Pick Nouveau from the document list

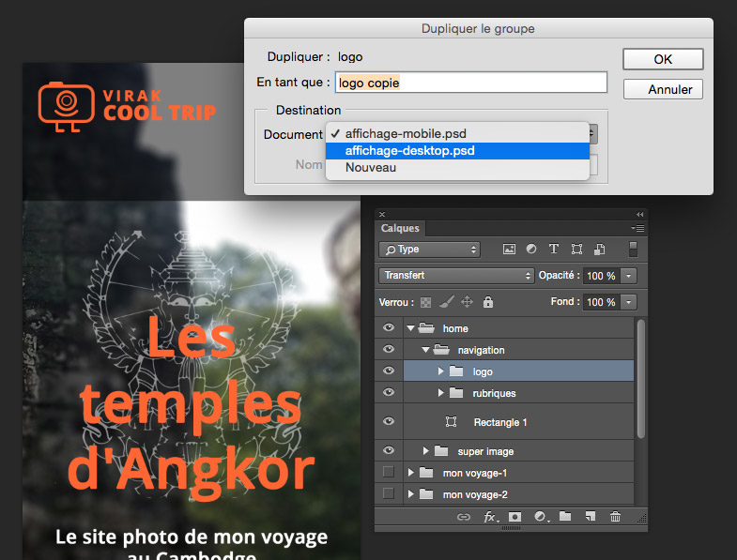pyautogui.click(x=457, y=168)
